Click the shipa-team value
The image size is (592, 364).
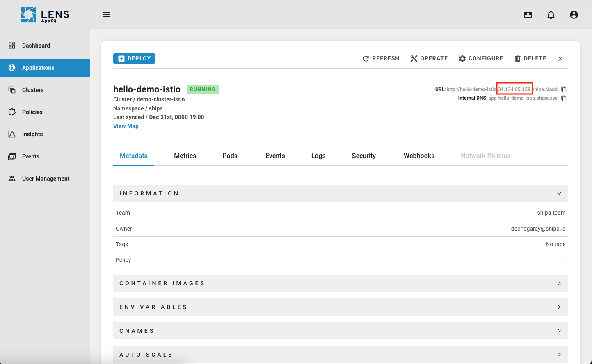click(551, 213)
